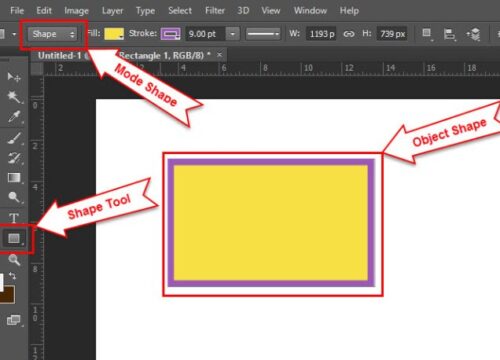
Task: Open path arrangement icon
Action: tap(473, 34)
